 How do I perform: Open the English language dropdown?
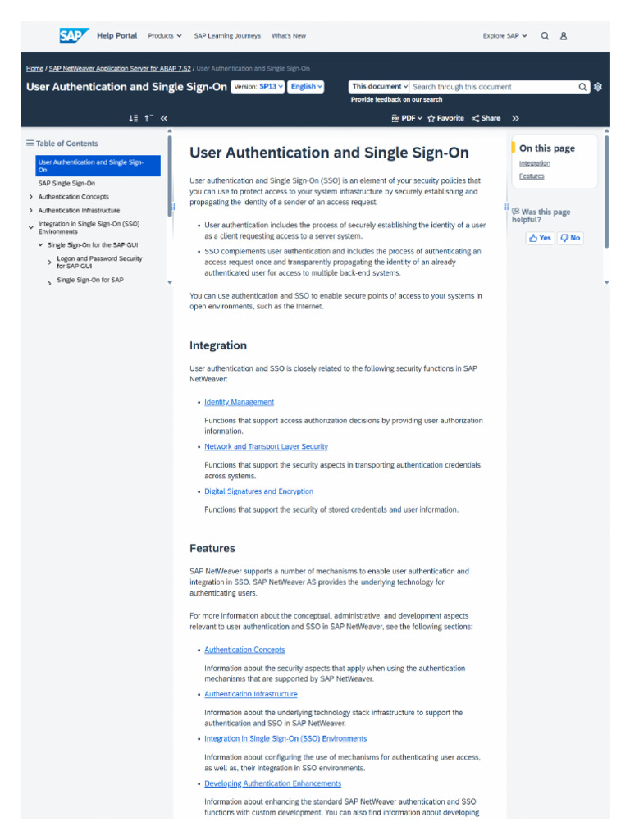click(x=306, y=87)
